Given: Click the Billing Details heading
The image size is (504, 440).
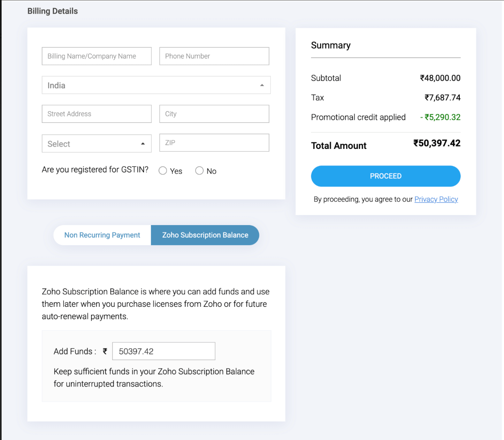Looking at the screenshot, I should click(x=53, y=11).
